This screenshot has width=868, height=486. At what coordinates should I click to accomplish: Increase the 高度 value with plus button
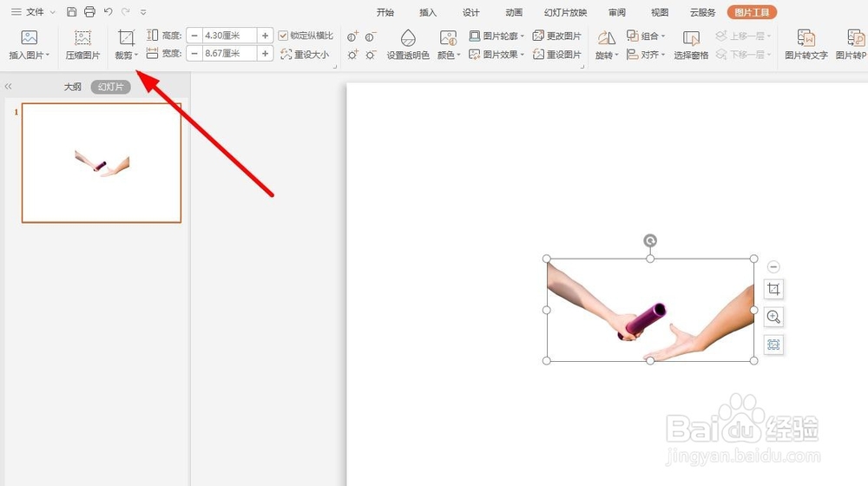(x=265, y=36)
